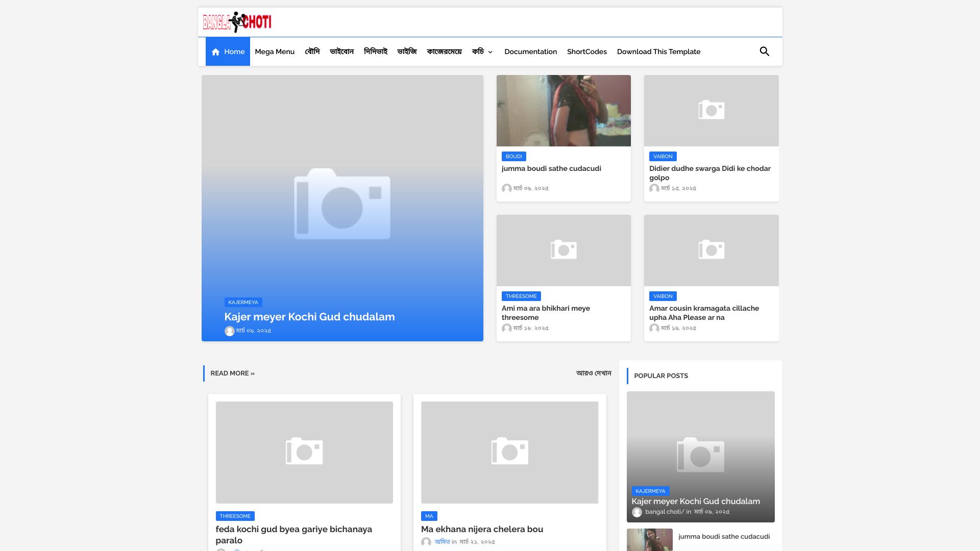Click Download This Template link
The height and width of the screenshot is (551, 980).
click(x=658, y=52)
